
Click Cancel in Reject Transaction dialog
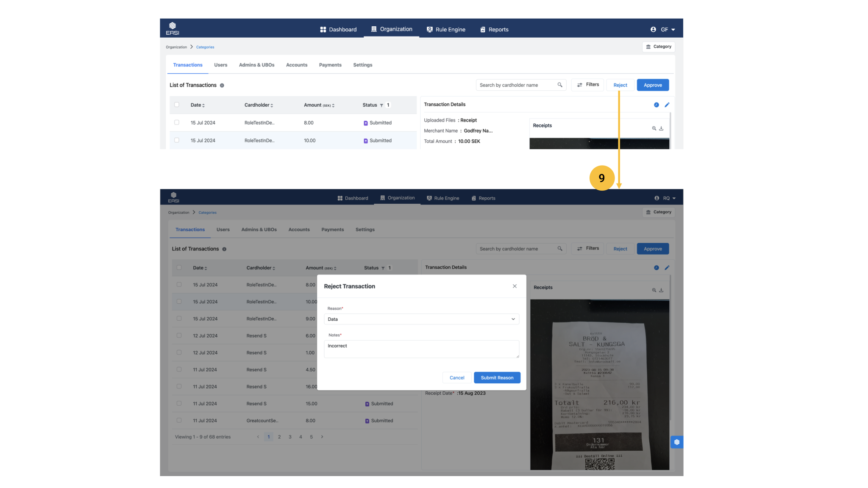coord(456,377)
